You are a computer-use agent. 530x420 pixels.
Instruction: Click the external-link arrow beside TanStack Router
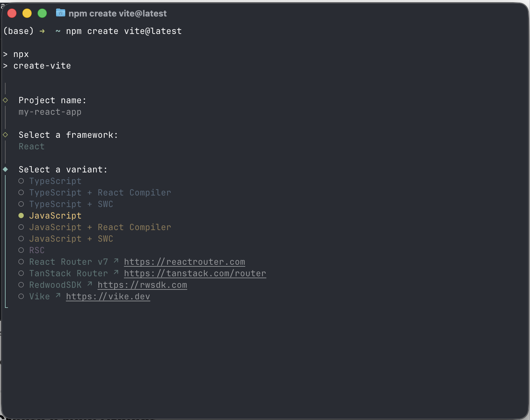116,272
